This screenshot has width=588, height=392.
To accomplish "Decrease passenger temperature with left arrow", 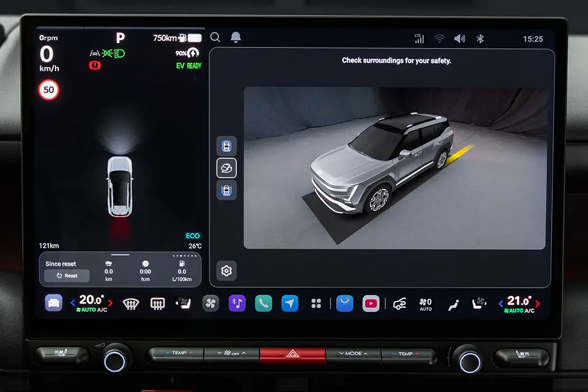I will pos(500,304).
